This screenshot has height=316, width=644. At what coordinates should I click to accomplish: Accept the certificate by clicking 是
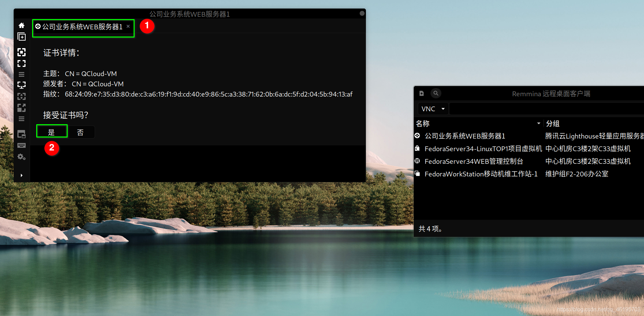tap(52, 132)
